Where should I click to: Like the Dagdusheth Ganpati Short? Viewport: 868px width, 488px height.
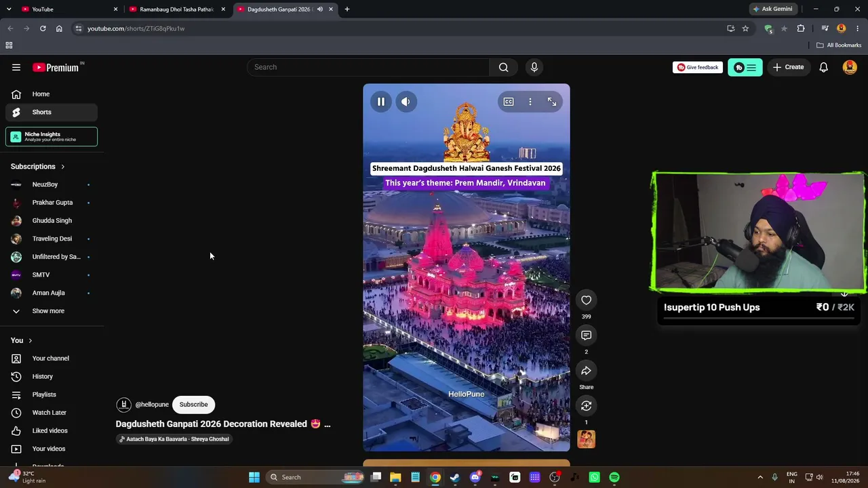click(587, 300)
